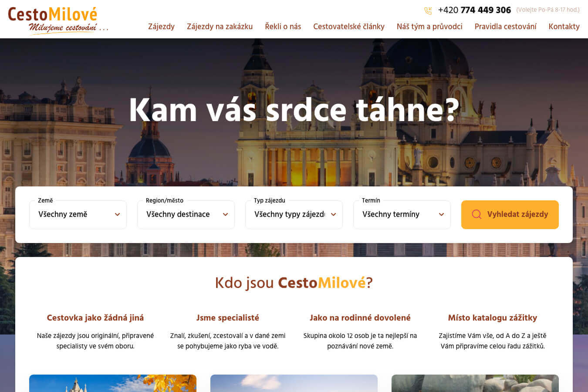Open the Všechny typy zájezdů dropdown

pyautogui.click(x=294, y=214)
